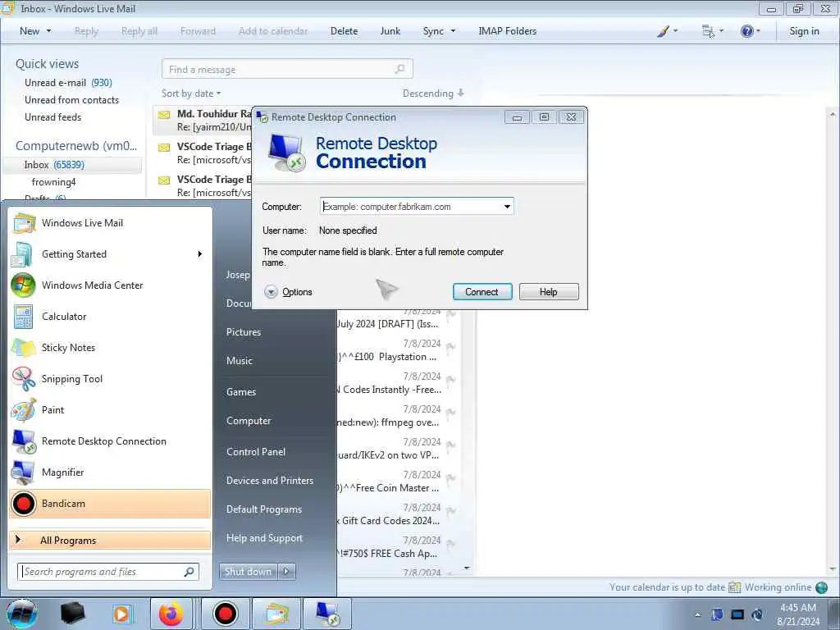
Task: Open the Sort by date dropdown
Action: 191,94
